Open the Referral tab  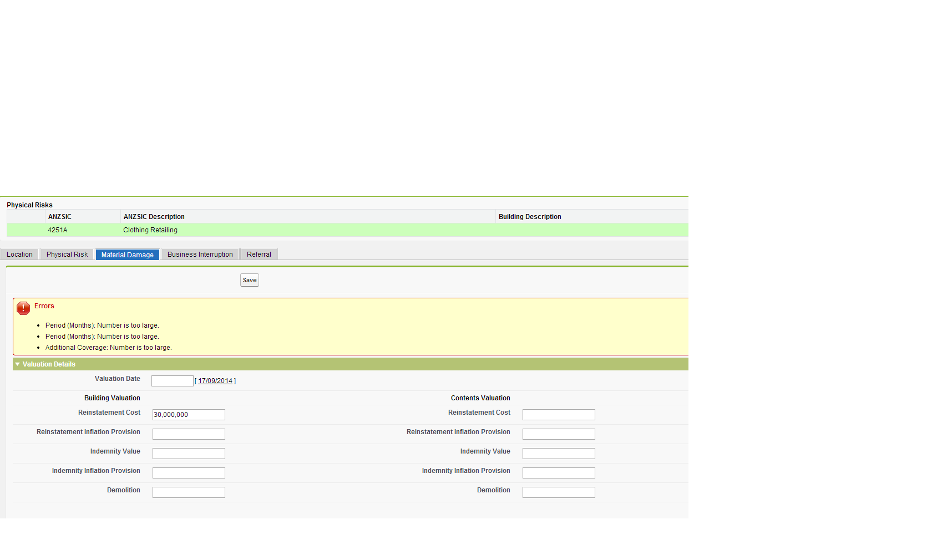pos(259,254)
